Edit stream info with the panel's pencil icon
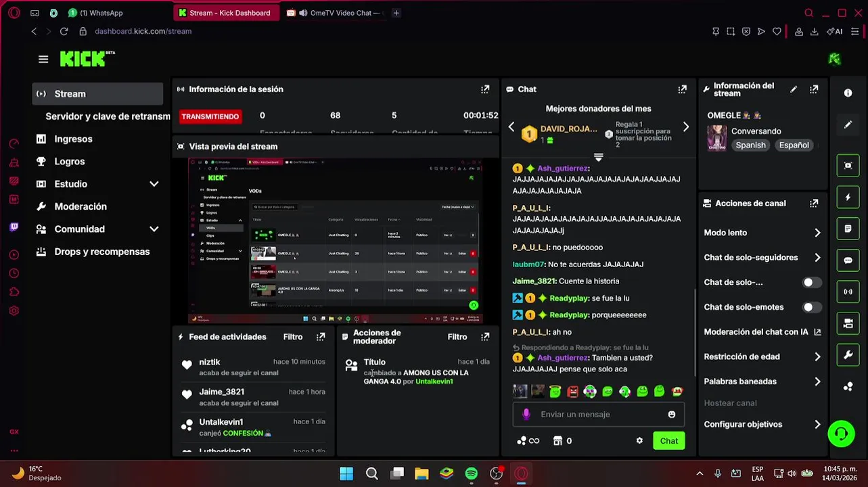 point(794,89)
